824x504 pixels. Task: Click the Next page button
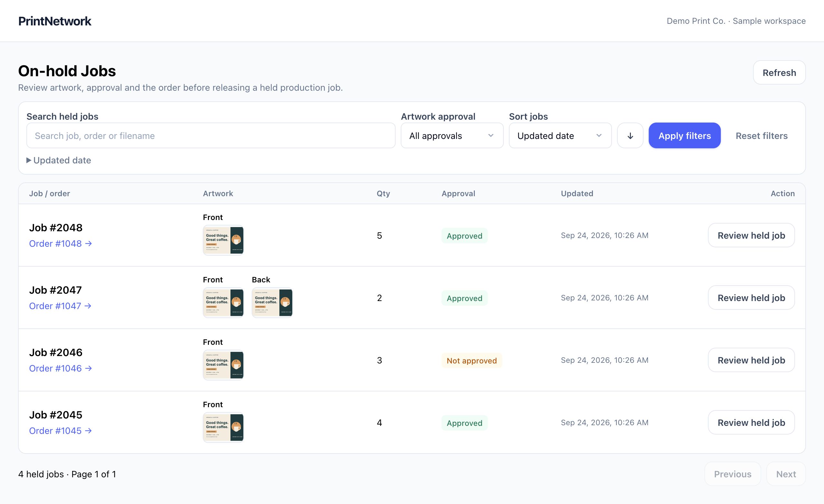click(786, 474)
